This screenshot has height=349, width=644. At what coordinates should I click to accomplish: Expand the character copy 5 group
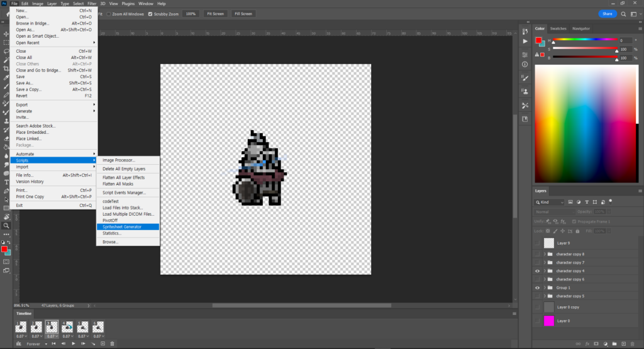click(545, 296)
